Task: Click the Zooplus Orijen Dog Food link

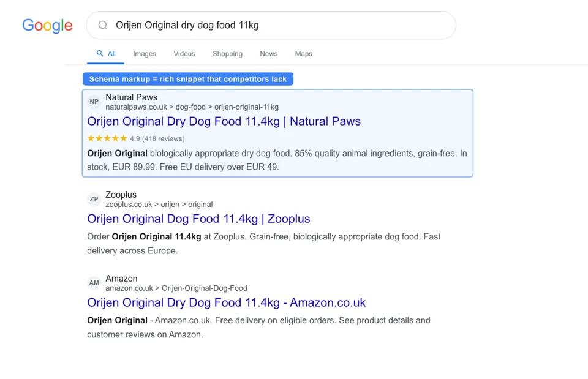Action: [x=198, y=219]
